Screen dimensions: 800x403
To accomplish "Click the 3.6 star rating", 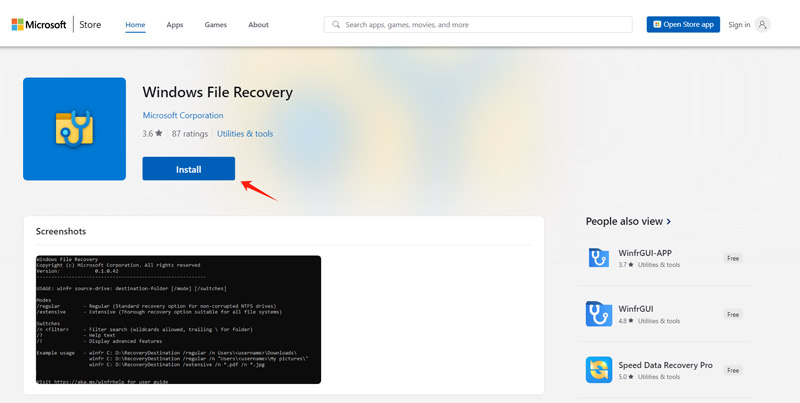I will coord(152,134).
